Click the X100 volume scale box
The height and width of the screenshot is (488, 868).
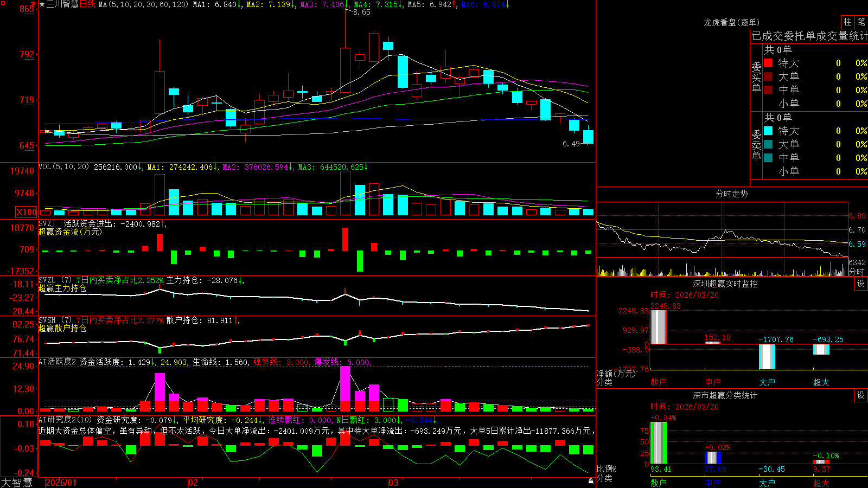27,212
